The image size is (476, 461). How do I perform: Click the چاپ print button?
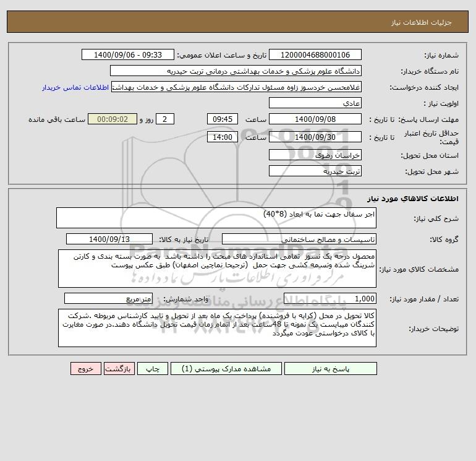coord(153,369)
